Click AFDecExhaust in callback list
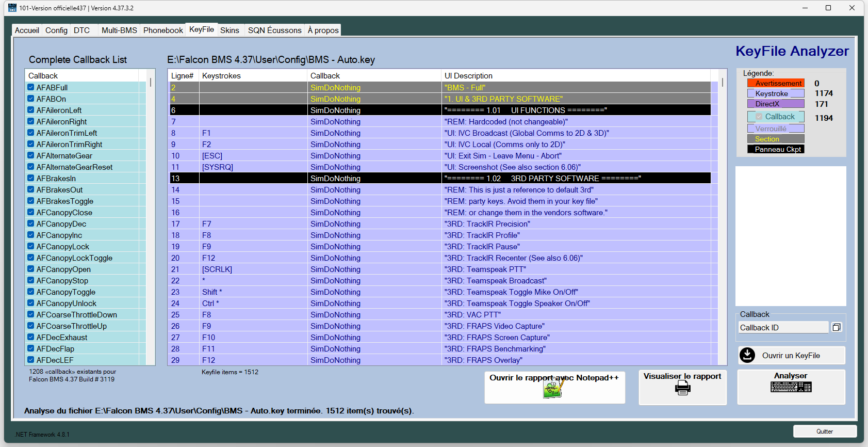 point(62,337)
